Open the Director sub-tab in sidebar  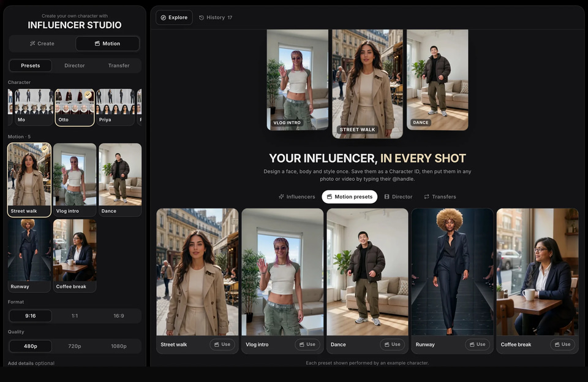(74, 65)
